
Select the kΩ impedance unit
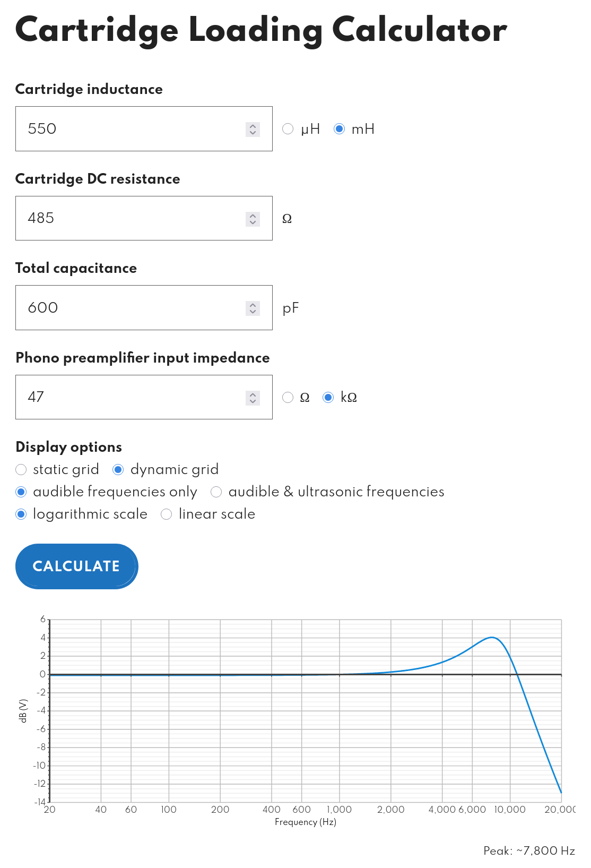point(328,398)
